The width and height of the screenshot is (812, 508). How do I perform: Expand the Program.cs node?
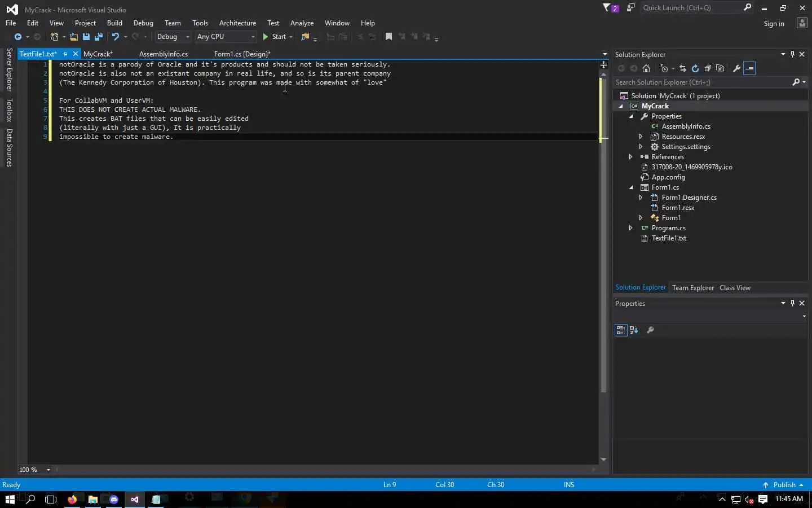click(x=631, y=228)
